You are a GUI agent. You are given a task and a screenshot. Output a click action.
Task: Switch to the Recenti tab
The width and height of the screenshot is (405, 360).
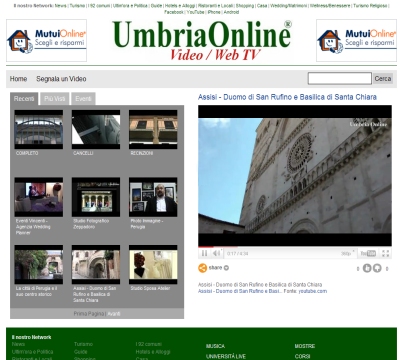(24, 99)
